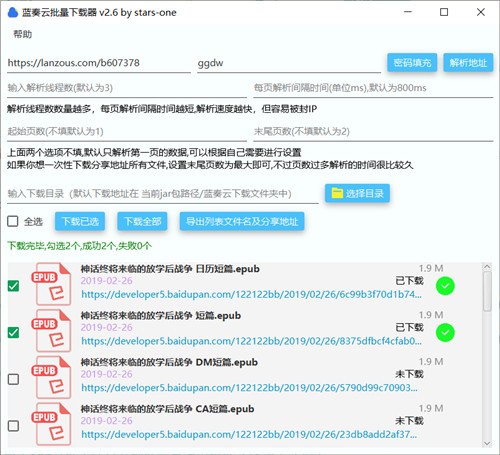Click the 下载全部 button
The image size is (500, 455).
[x=142, y=221]
